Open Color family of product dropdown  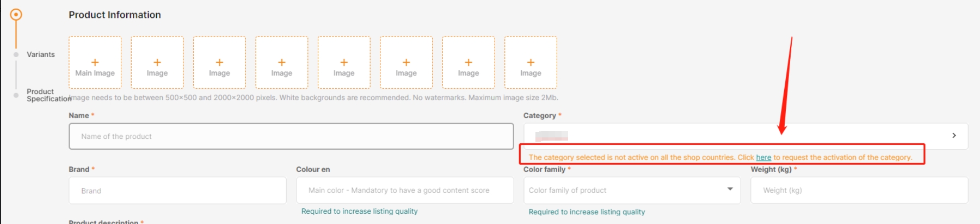(632, 190)
